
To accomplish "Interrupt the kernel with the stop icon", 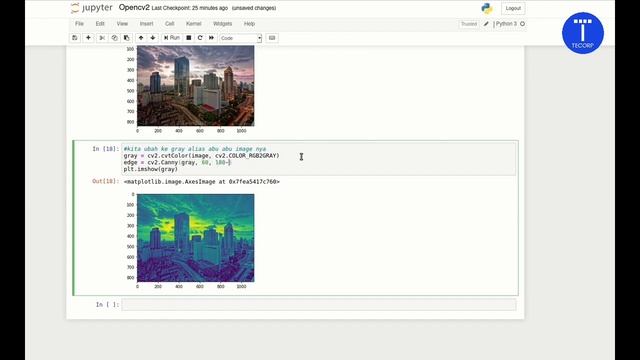I will (189, 38).
